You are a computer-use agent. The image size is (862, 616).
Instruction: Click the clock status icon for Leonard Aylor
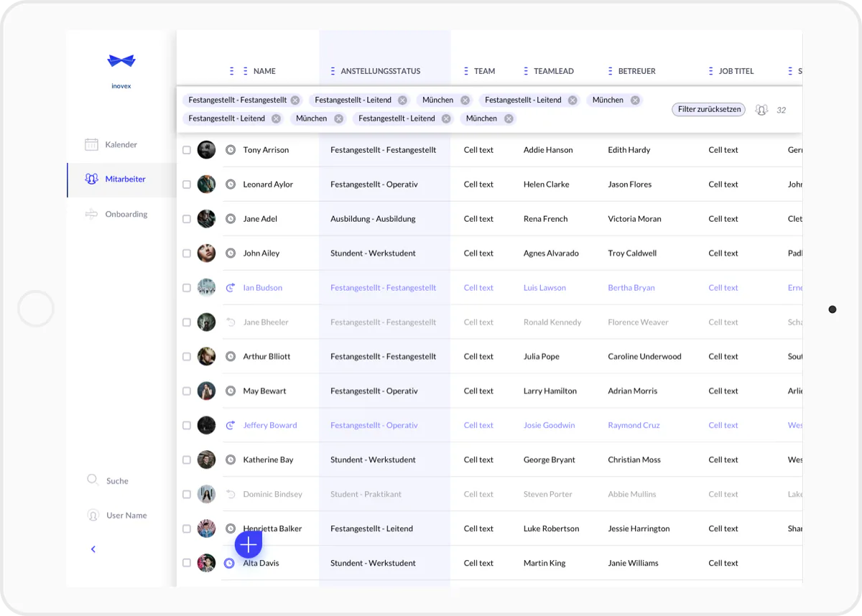click(231, 185)
